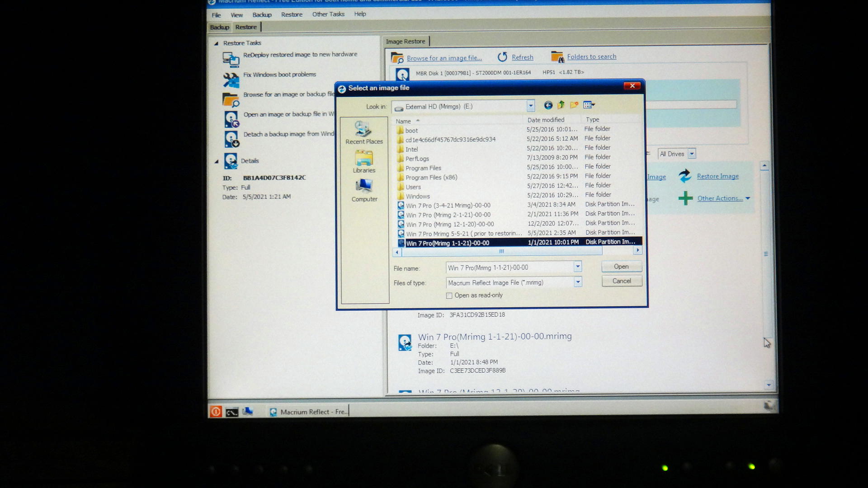Screen dimensions: 868x488
Task: Click the file list right scroll arrow
Action: pyautogui.click(x=637, y=250)
